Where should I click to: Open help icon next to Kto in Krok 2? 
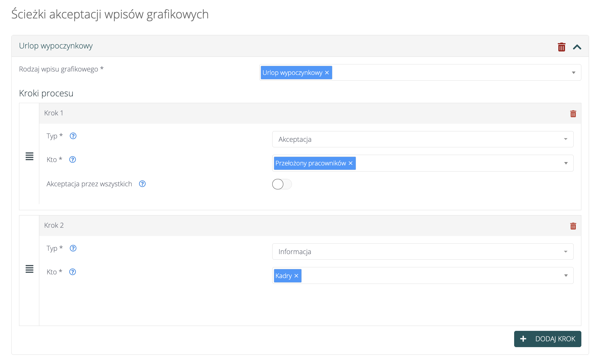pyautogui.click(x=72, y=272)
